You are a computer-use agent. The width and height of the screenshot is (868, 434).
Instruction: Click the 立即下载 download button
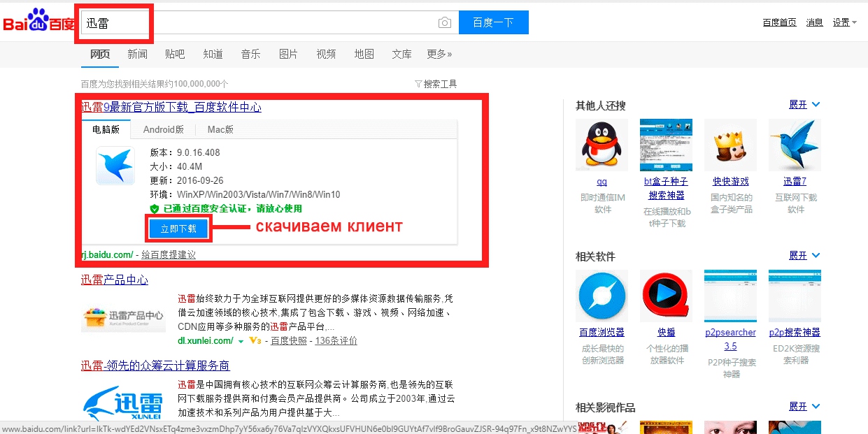[x=178, y=229]
